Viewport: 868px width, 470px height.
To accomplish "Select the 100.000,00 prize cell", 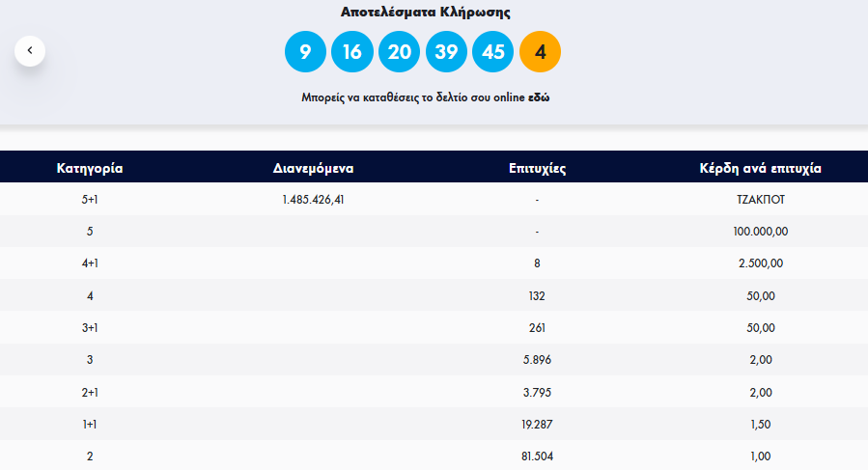I will pos(760,232).
